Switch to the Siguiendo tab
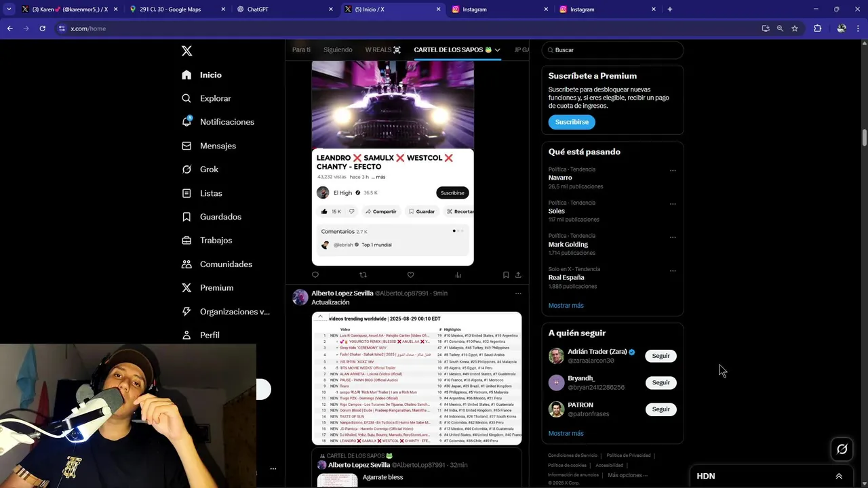The width and height of the screenshot is (868, 488). 338,49
